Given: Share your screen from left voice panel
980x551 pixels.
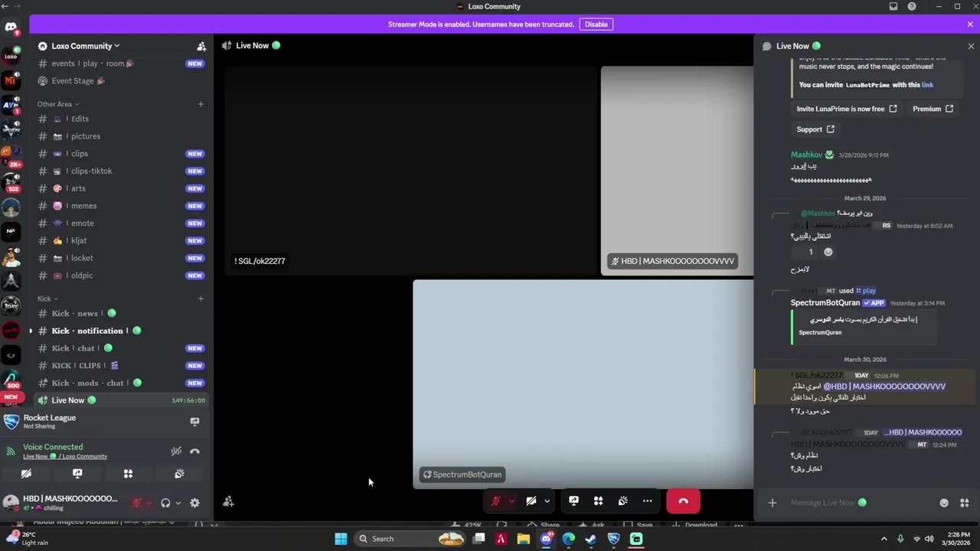Looking at the screenshot, I should pos(77,474).
